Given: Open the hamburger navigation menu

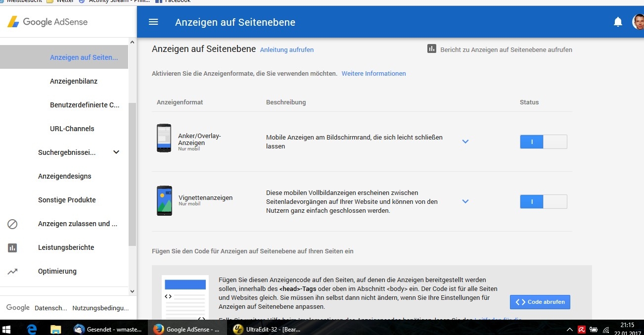Looking at the screenshot, I should tap(153, 22).
